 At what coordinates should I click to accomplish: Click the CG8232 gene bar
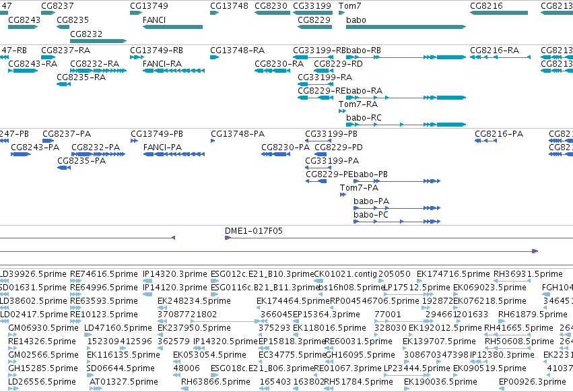[98, 41]
